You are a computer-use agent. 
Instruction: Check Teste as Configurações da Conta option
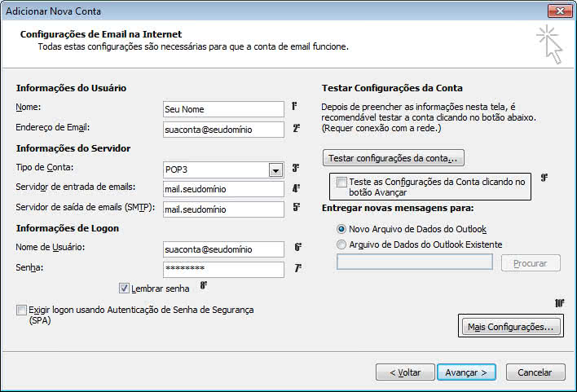[341, 182]
